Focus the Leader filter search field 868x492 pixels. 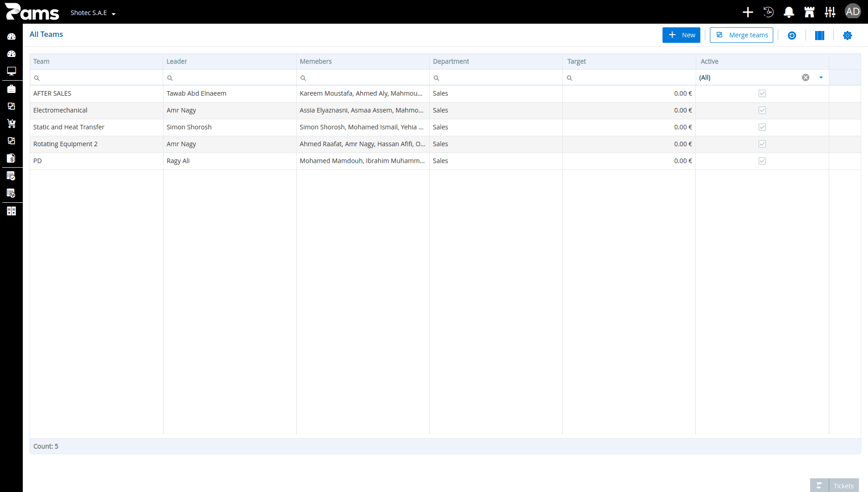pyautogui.click(x=230, y=78)
